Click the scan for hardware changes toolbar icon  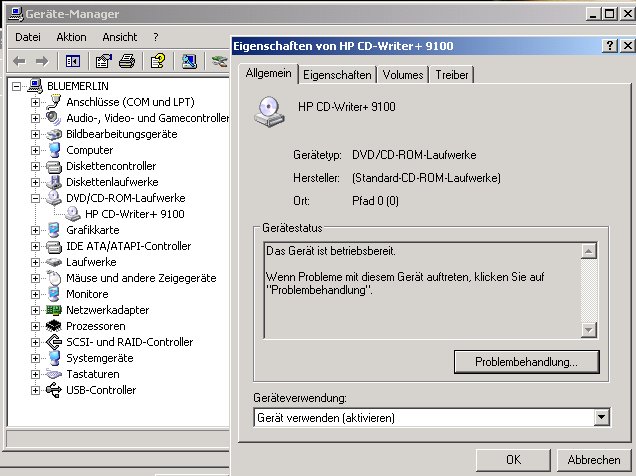(x=189, y=62)
